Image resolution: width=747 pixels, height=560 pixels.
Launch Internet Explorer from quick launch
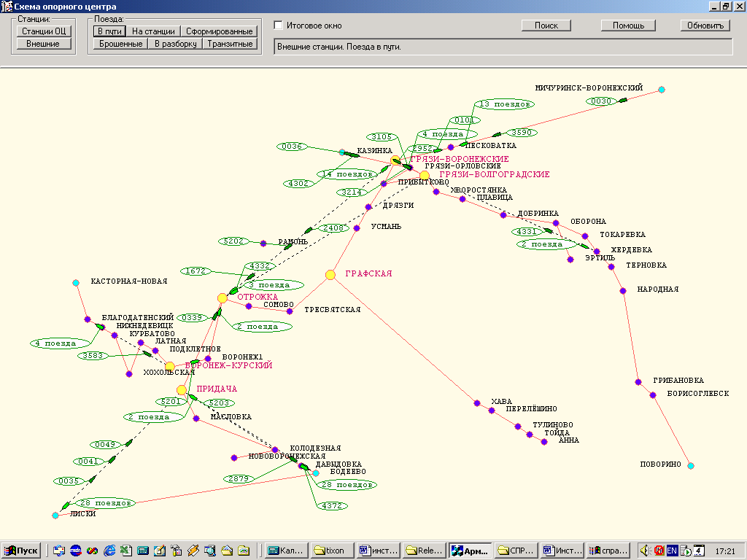pos(109,551)
